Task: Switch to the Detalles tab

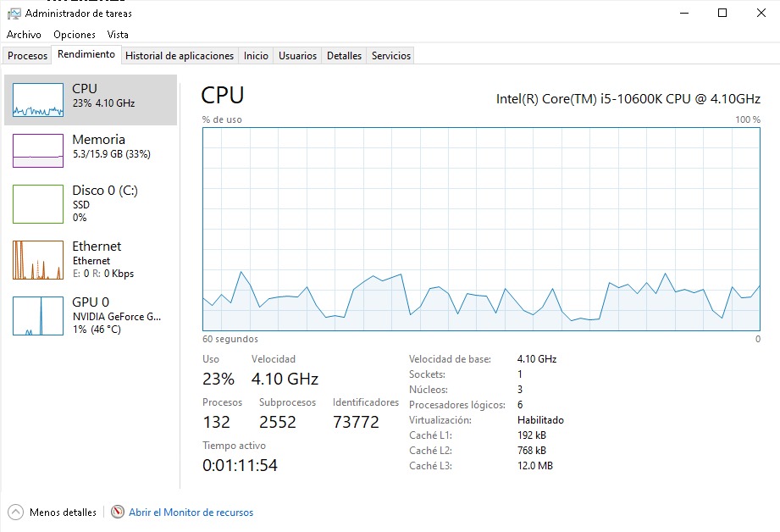Action: tap(344, 56)
